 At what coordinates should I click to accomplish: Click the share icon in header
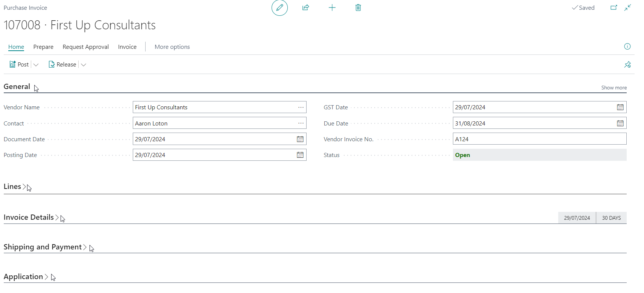tap(305, 8)
